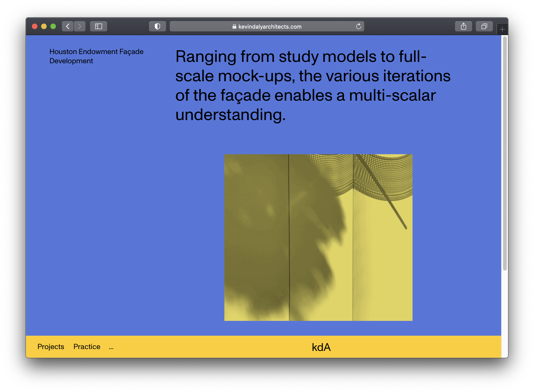Open the Share sheet icon
534x392 pixels.
click(x=463, y=26)
